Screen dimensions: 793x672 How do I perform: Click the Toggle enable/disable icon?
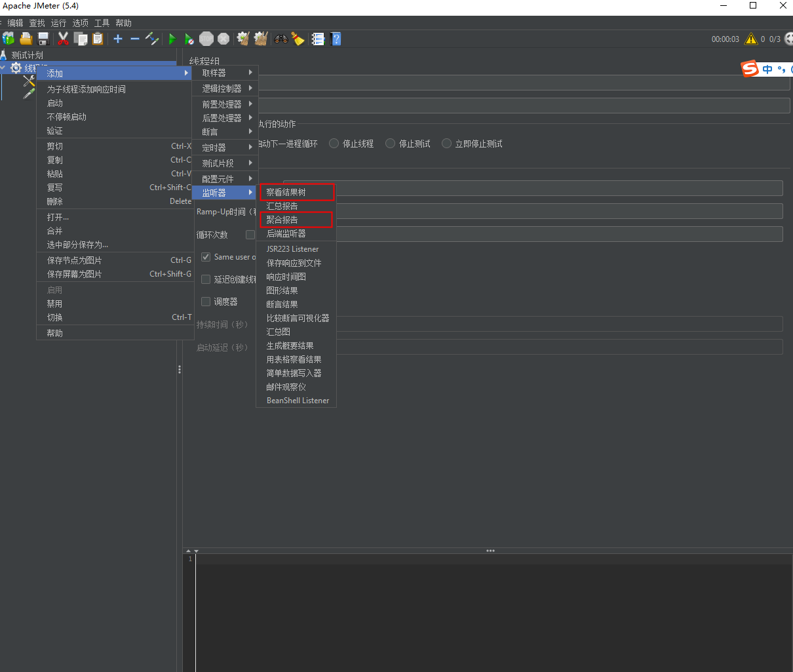coord(152,39)
